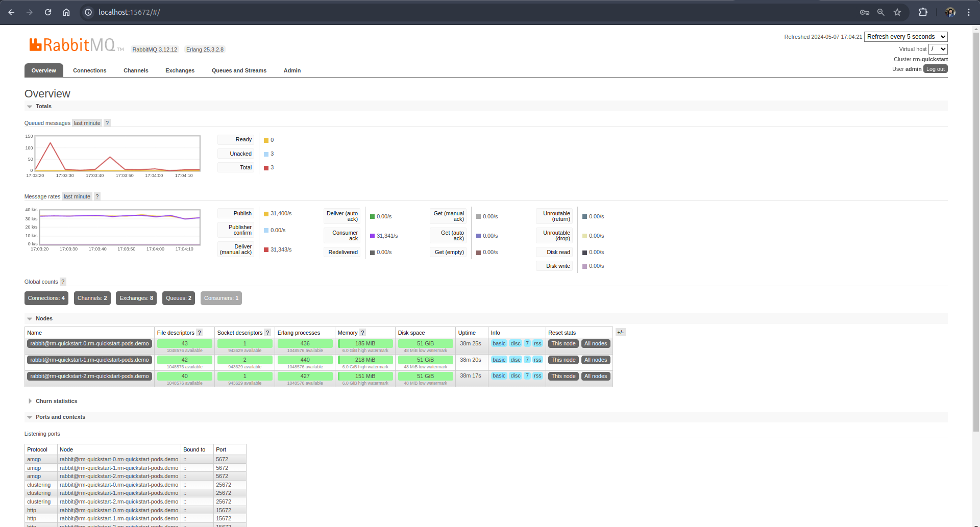Click the Log out button
This screenshot has width=980, height=527.
click(x=935, y=69)
